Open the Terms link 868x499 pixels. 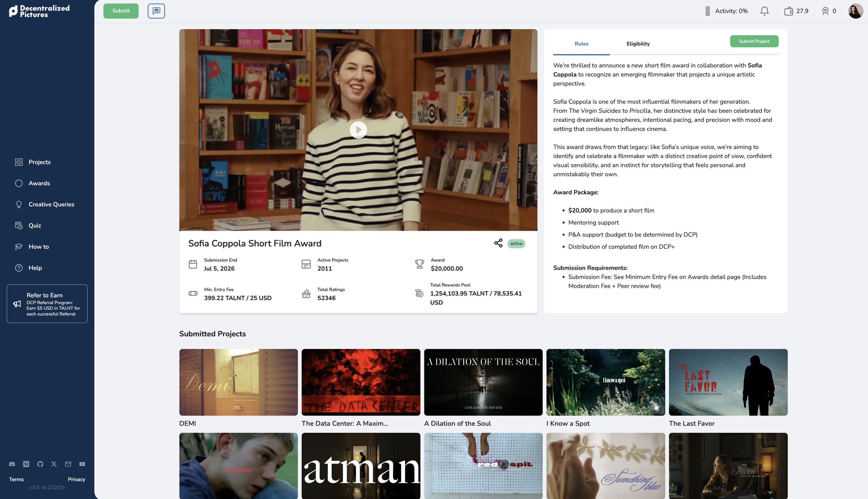tap(16, 479)
